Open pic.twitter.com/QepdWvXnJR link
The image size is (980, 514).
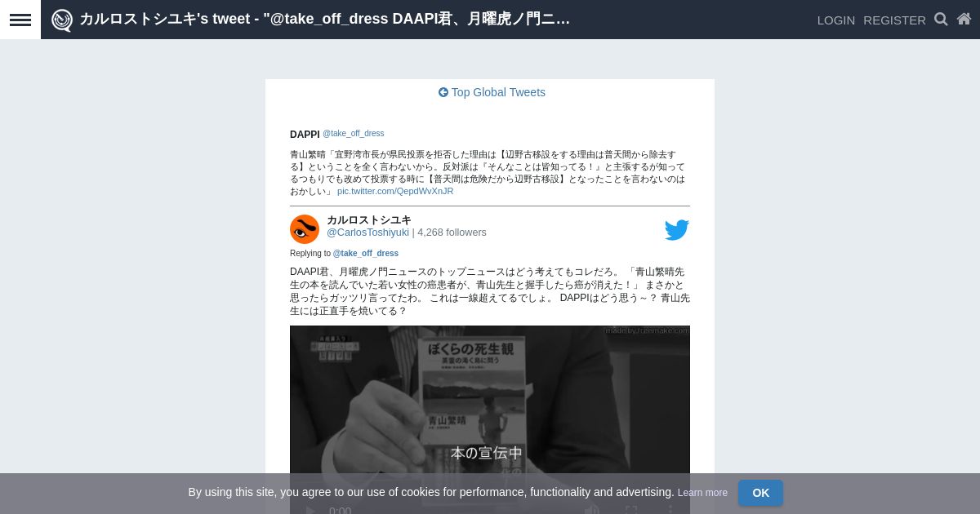[x=395, y=191]
